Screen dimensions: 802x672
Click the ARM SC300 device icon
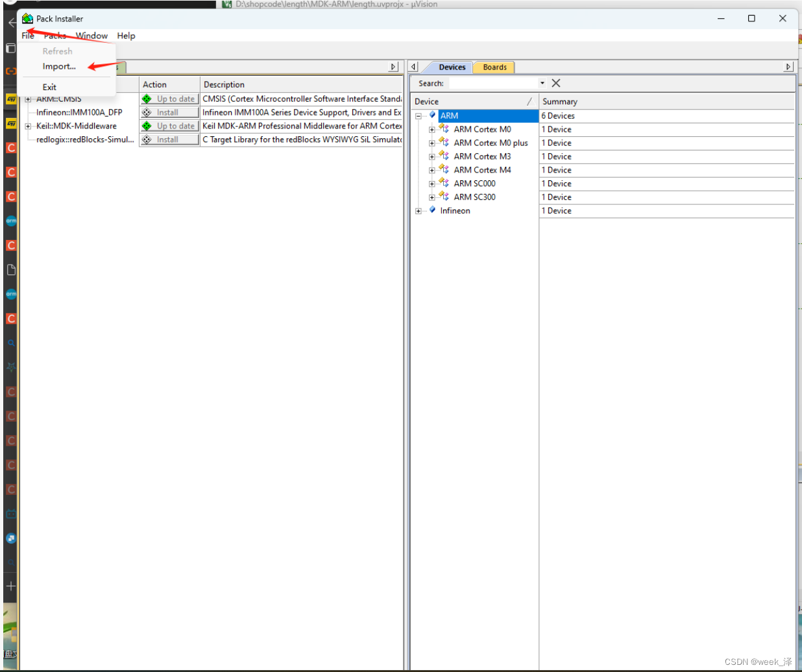coord(444,197)
